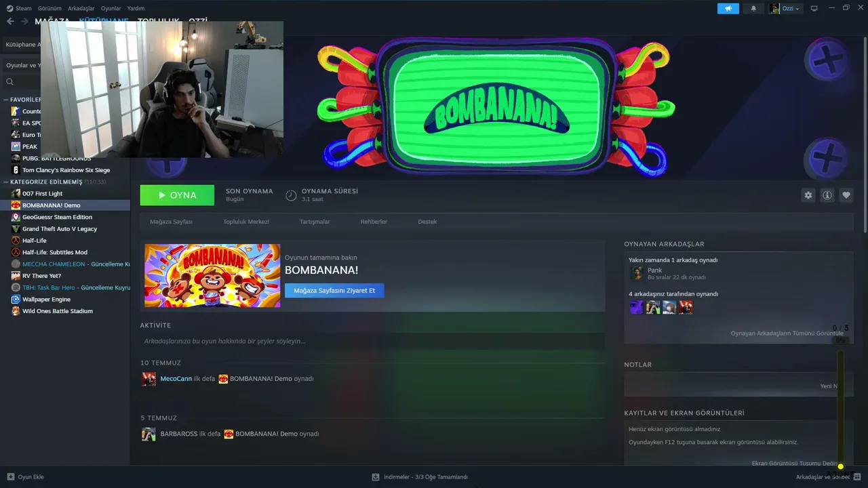
Task: Click Half-Life: Subtitles Mod icon
Action: click(x=16, y=252)
